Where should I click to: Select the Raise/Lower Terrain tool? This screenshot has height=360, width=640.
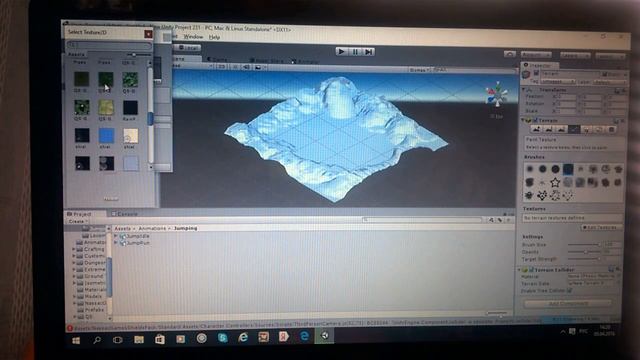click(x=536, y=129)
